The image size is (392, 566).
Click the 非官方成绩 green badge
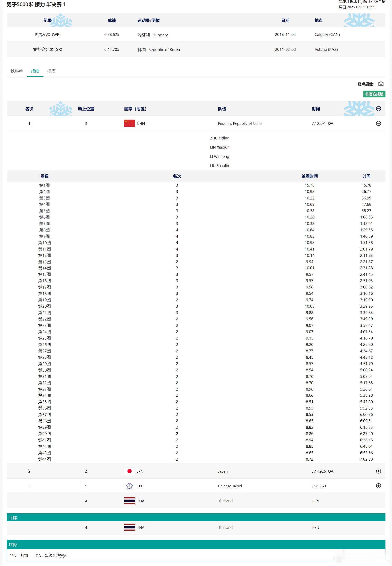(374, 94)
